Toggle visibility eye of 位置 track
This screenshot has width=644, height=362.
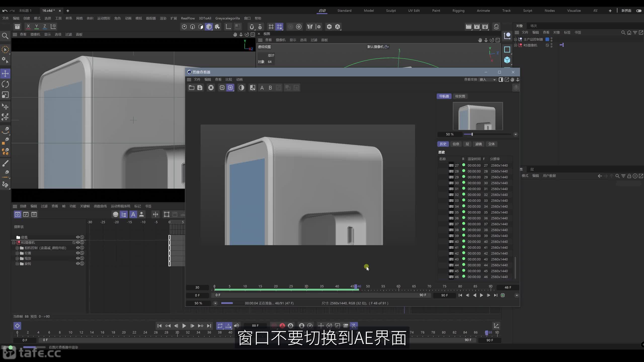pos(78,253)
